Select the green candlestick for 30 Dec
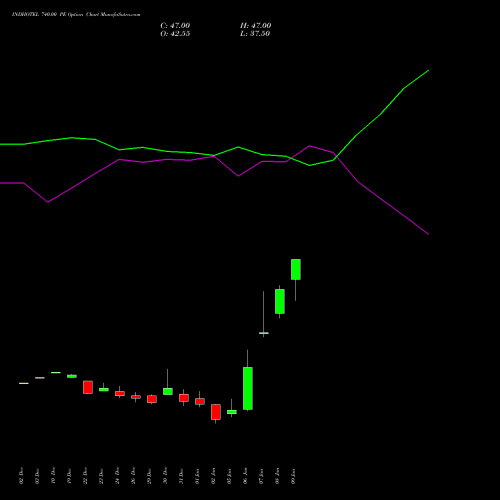Viewport: 500px width, 500px height. pyautogui.click(x=168, y=391)
